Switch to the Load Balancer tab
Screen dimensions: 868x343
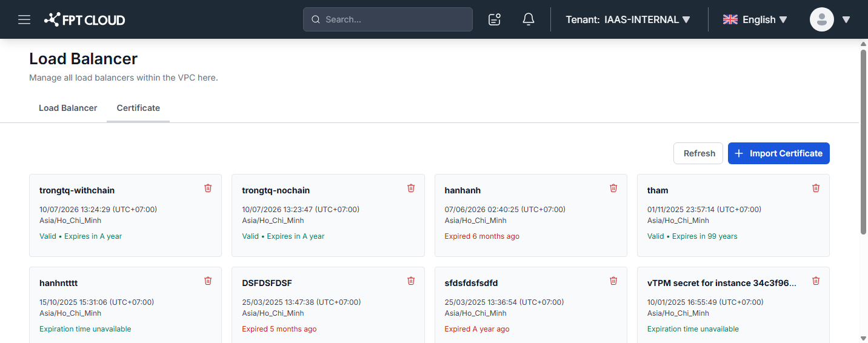pos(68,108)
